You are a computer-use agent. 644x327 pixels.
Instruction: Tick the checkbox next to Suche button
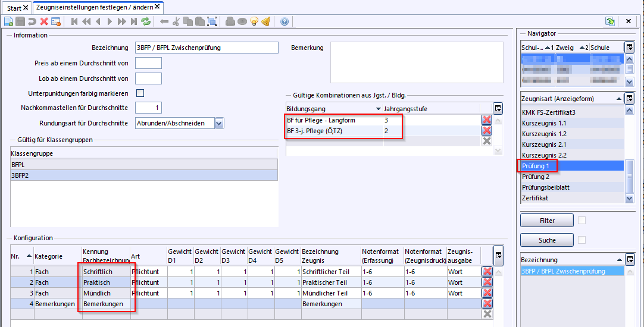coord(582,240)
